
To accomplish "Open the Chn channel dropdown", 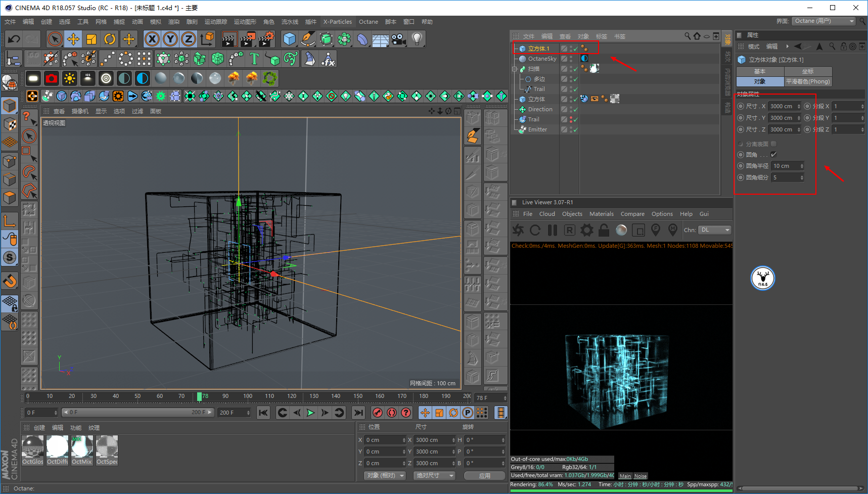I will (715, 230).
